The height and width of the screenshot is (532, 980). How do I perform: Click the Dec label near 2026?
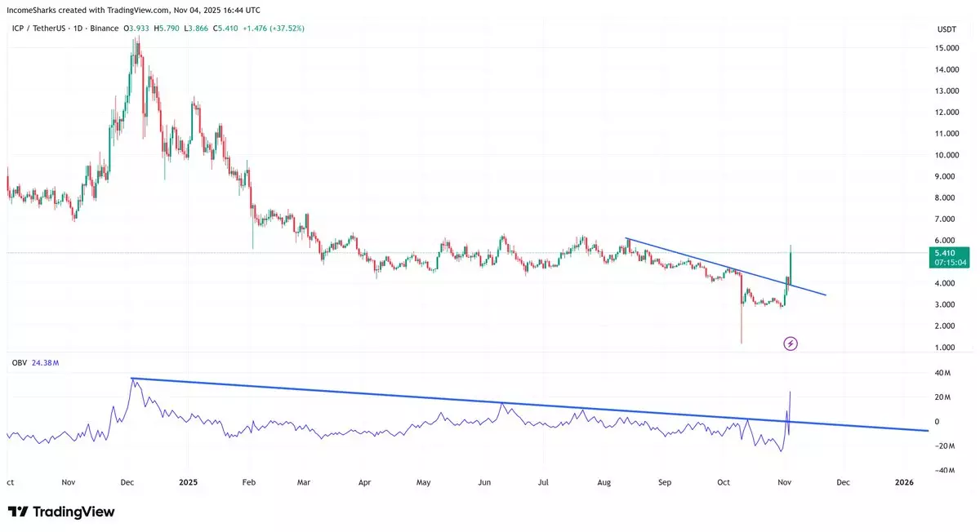tap(843, 482)
